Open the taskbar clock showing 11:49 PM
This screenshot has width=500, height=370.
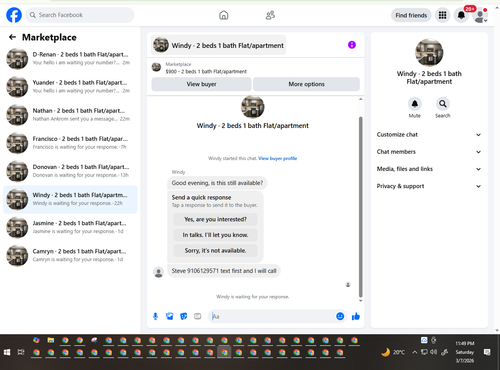coord(465,352)
